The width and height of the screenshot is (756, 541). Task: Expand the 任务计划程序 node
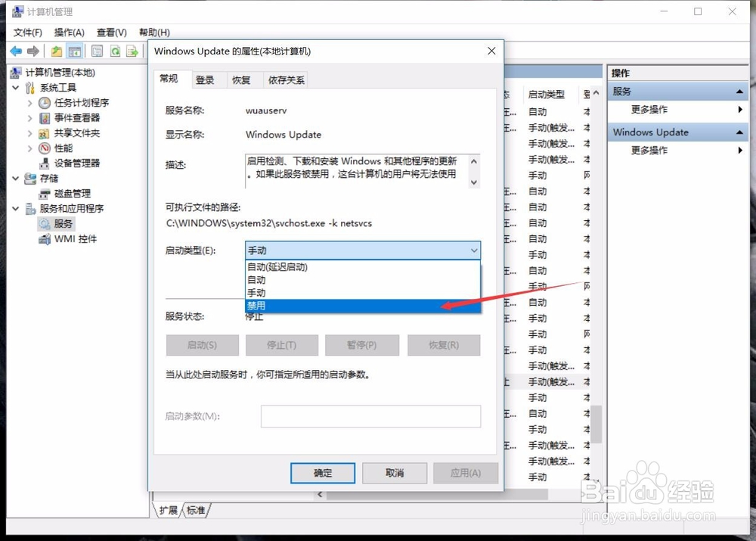click(x=30, y=103)
